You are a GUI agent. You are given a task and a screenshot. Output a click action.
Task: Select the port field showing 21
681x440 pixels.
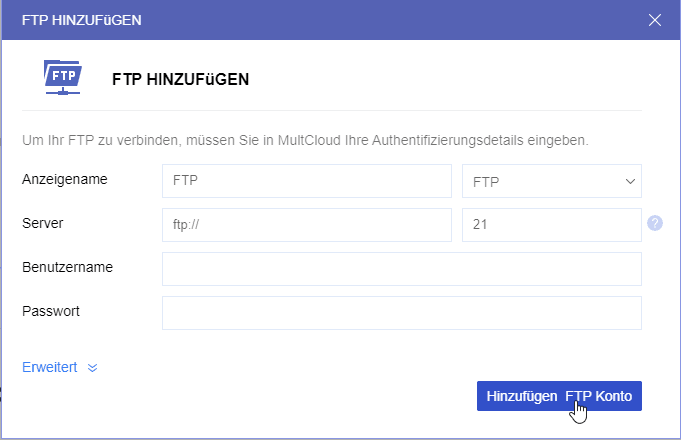[551, 225]
